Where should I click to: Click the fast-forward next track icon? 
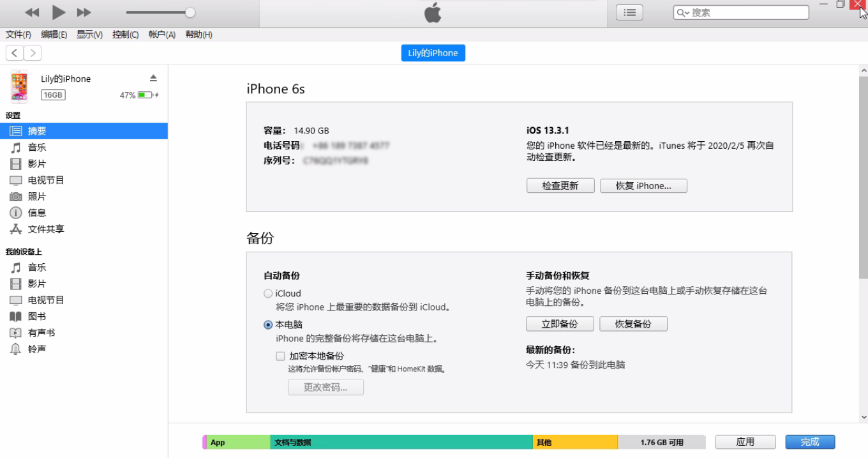[x=84, y=13]
